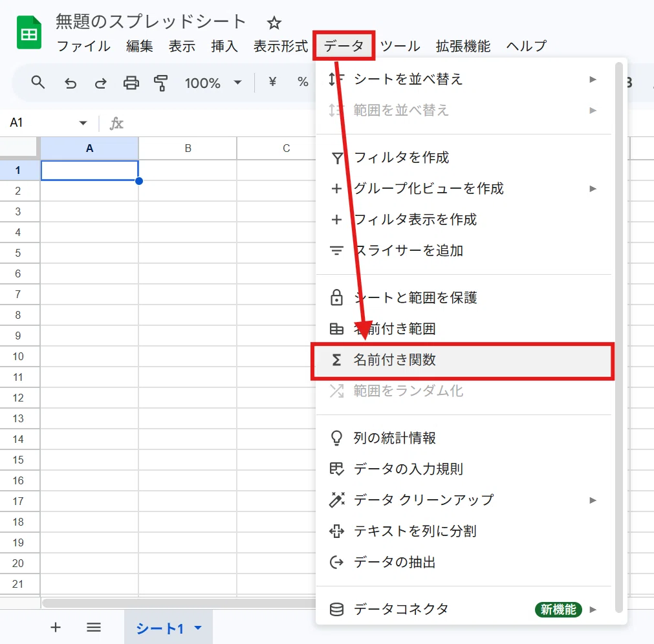Open the ヘルプ menu
Screen dimensions: 654x644
pyautogui.click(x=527, y=46)
